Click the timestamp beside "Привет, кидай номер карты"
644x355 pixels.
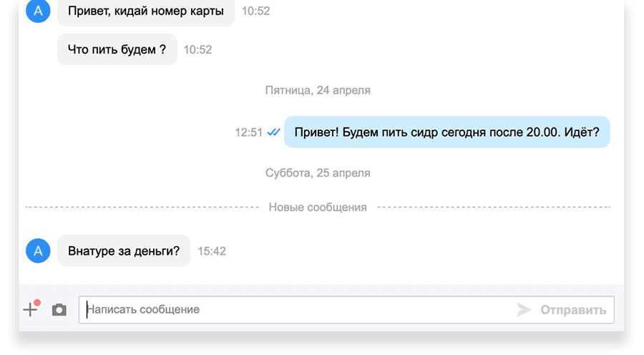[255, 11]
